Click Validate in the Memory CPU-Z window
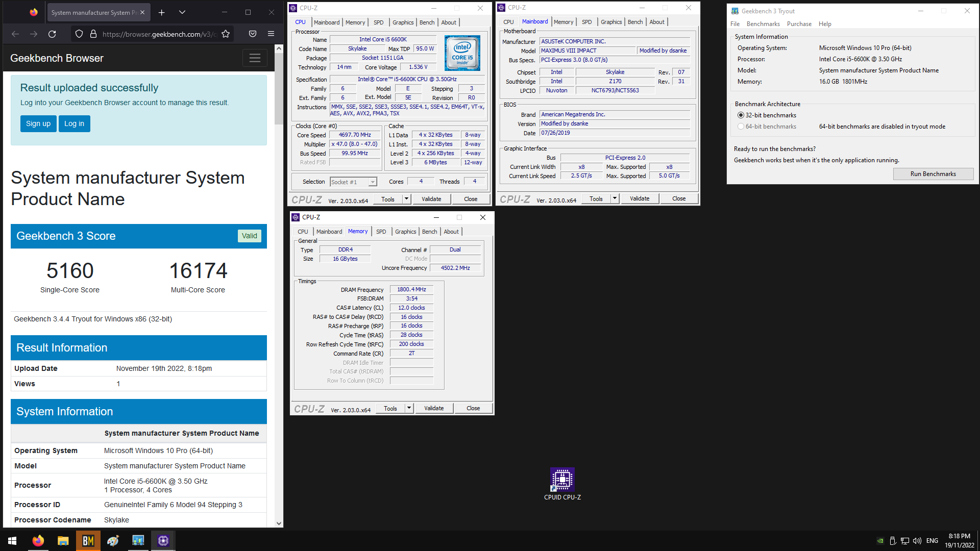980x551 pixels. coord(434,408)
